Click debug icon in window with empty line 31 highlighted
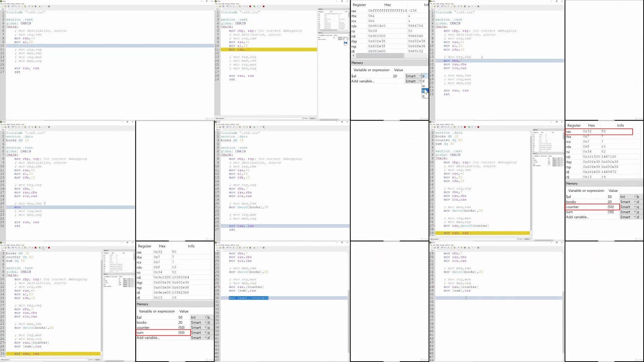The width and height of the screenshot is (644, 362). (469, 247)
